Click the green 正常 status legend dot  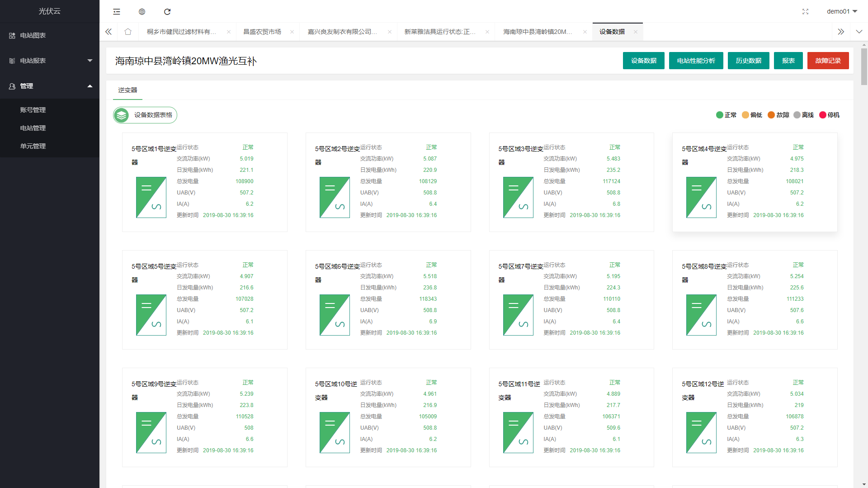720,115
